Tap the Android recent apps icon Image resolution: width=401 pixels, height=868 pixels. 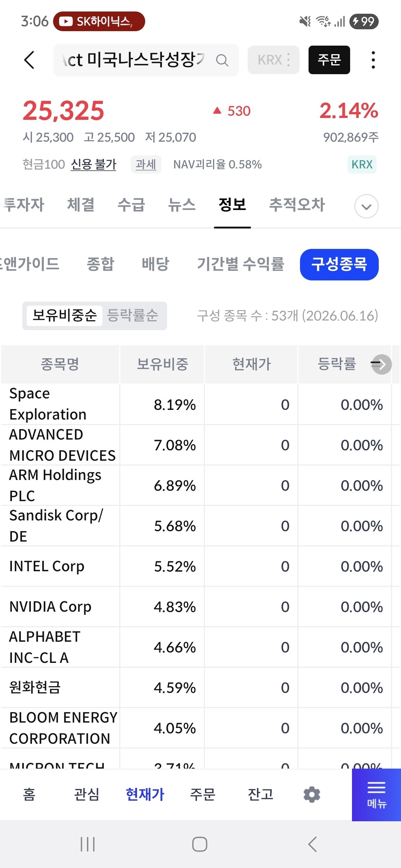88,844
